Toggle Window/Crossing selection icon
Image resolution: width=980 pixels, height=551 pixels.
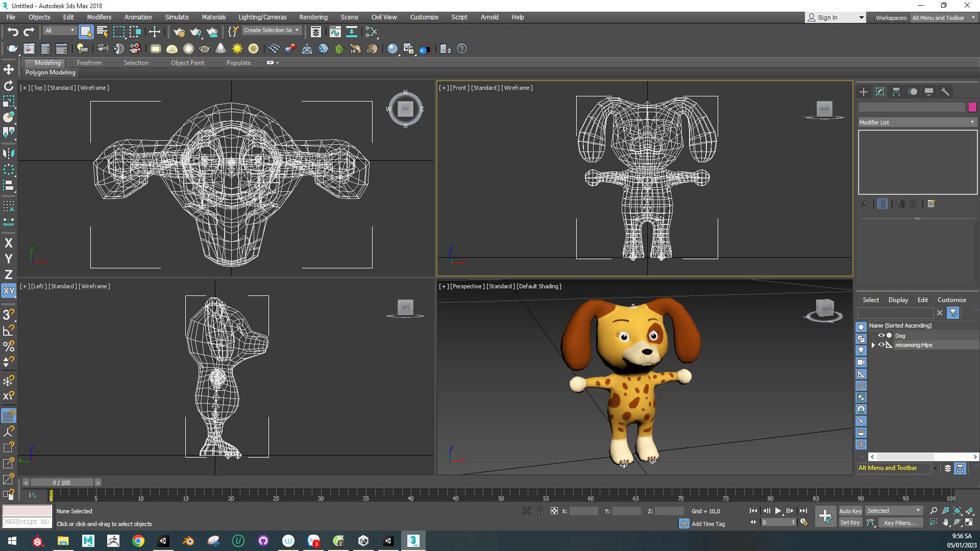click(x=135, y=32)
